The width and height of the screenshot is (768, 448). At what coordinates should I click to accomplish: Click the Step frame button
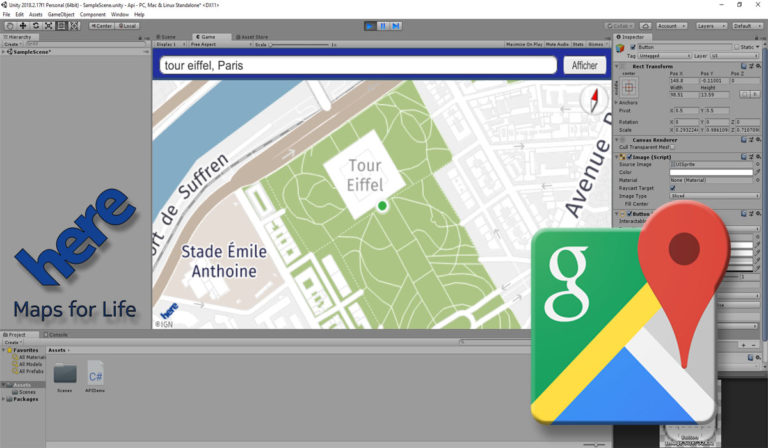tap(396, 26)
